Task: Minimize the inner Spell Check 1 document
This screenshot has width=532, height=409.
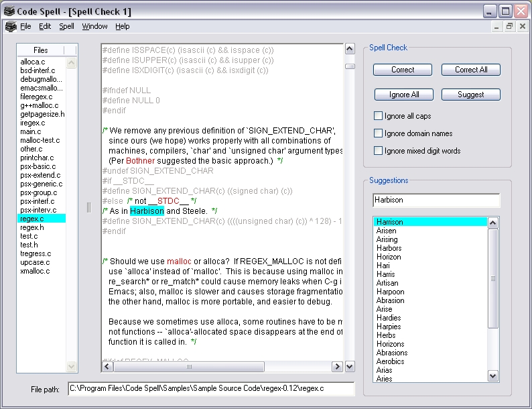Action: (x=496, y=26)
